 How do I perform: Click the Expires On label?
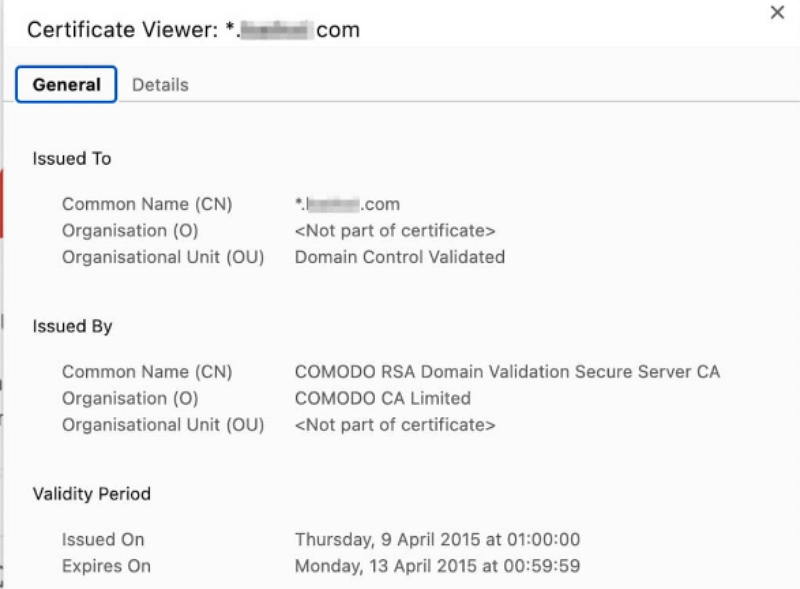tap(106, 566)
